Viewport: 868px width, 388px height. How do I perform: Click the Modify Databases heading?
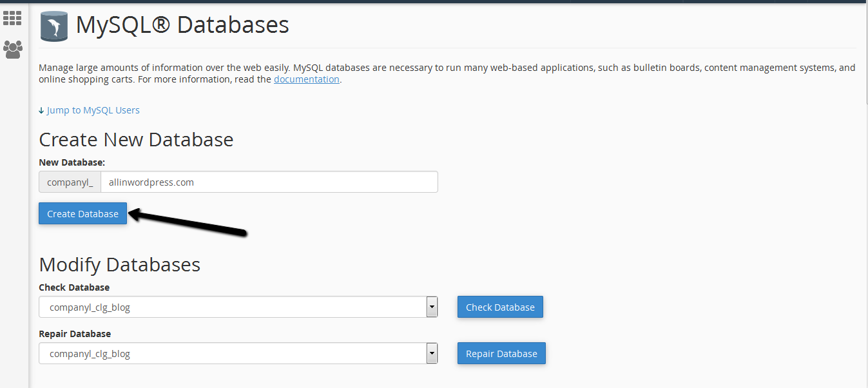coord(119,265)
